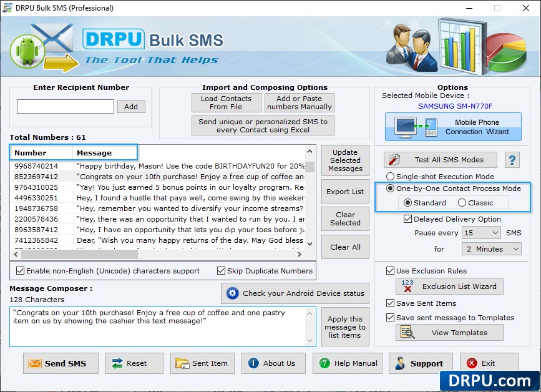Click Apply this message to list items
The width and height of the screenshot is (541, 392).
(345, 327)
